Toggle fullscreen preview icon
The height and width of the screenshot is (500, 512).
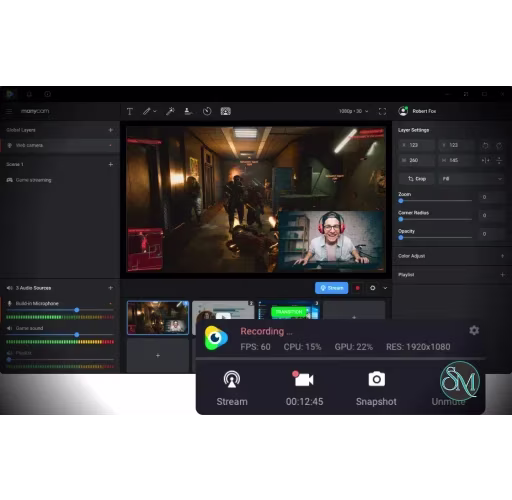tap(382, 111)
